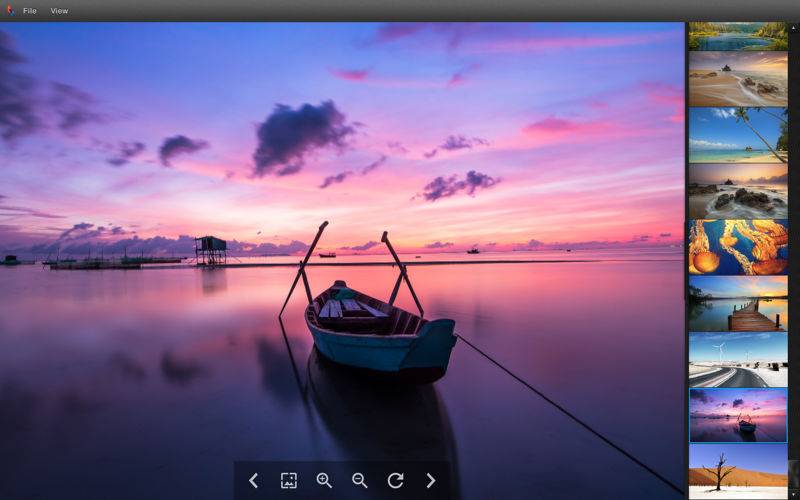Click the thumbnail strip scrollbar handle

pyautogui.click(x=793, y=472)
